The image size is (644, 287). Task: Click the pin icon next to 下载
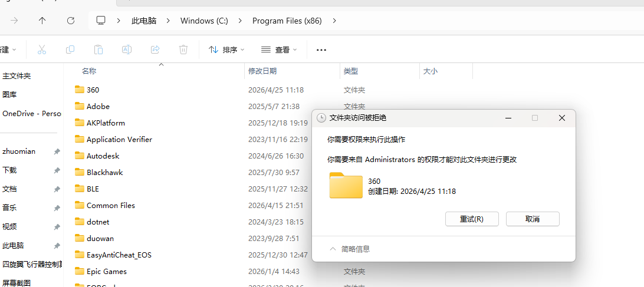pos(57,170)
